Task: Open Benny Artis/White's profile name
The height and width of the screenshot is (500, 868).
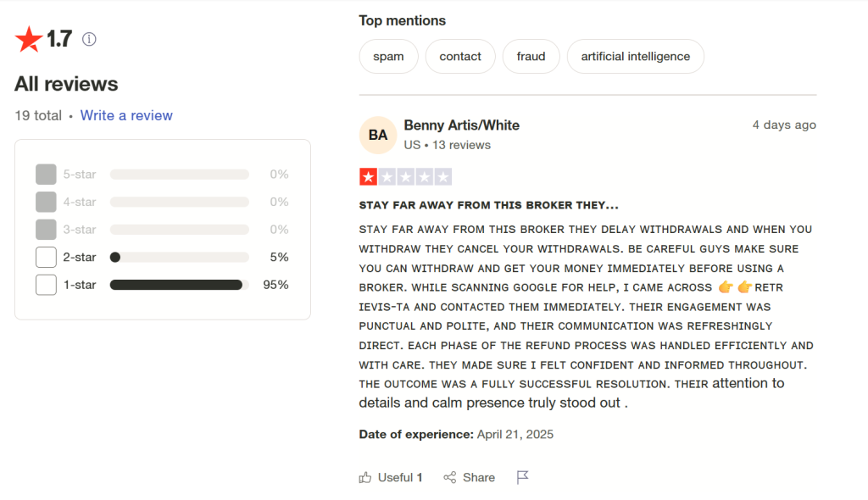Action: pos(461,125)
